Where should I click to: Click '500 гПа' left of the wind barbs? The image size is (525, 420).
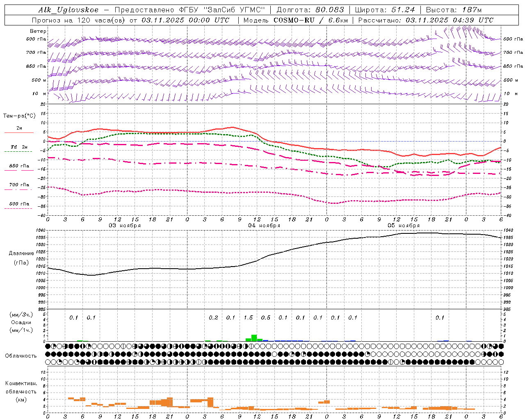(36, 39)
